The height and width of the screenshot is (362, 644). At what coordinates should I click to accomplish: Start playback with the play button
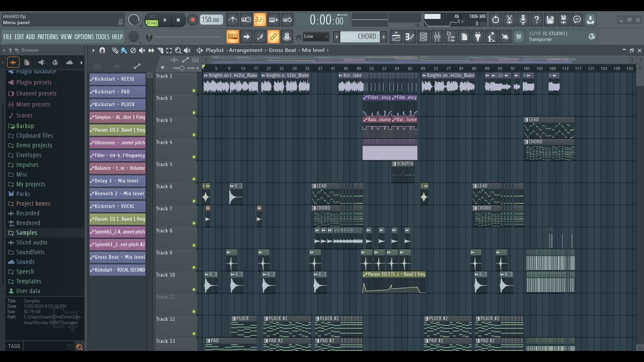pyautogui.click(x=165, y=20)
